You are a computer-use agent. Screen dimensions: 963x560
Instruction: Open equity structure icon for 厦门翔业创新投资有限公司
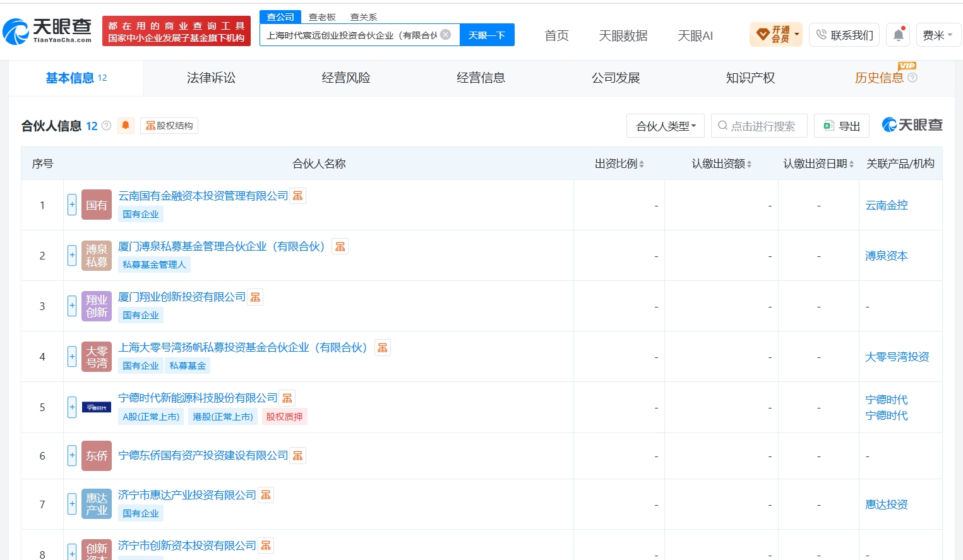255,297
